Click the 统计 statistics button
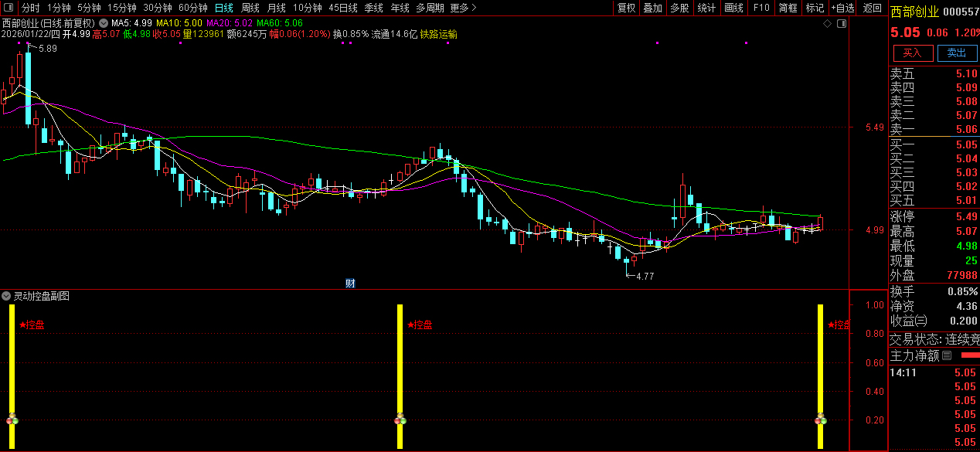 (706, 8)
